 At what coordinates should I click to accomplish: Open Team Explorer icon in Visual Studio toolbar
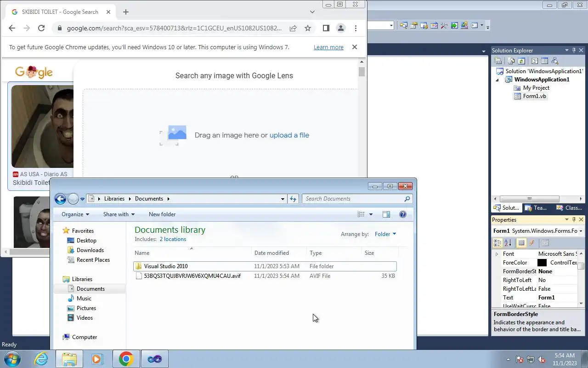(x=424, y=25)
